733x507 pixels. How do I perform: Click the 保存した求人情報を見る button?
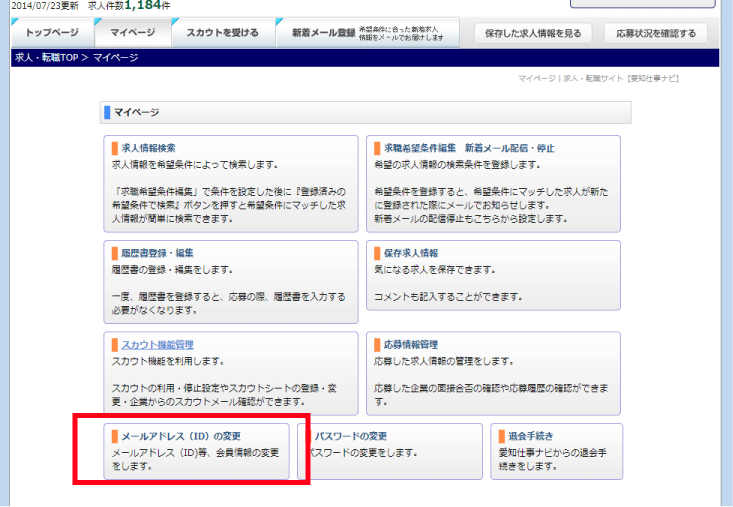click(532, 34)
